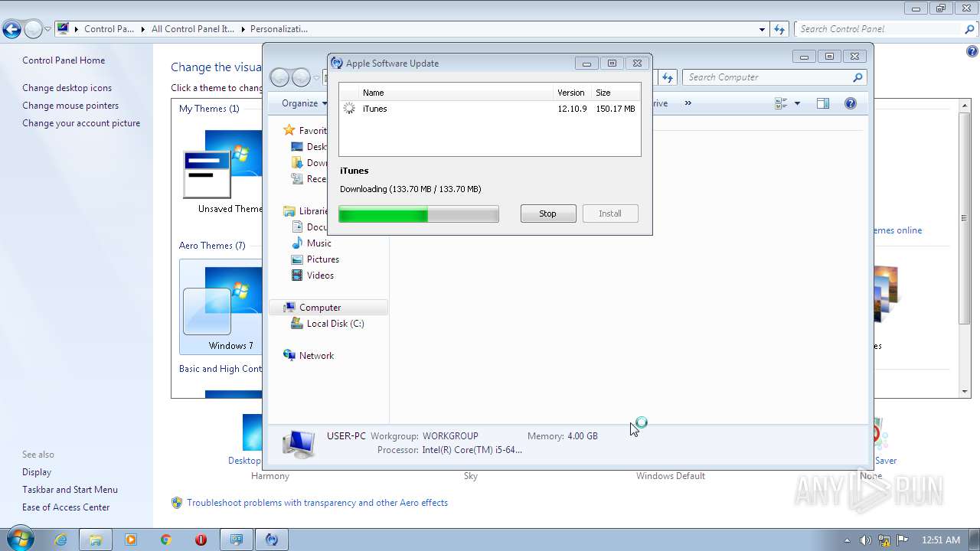Switch to Control Panel taskbar button

(237, 540)
